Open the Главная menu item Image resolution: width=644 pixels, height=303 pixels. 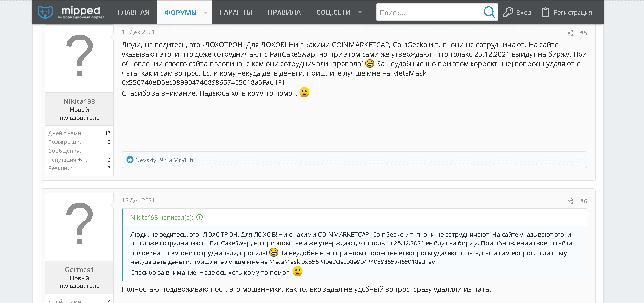point(133,12)
